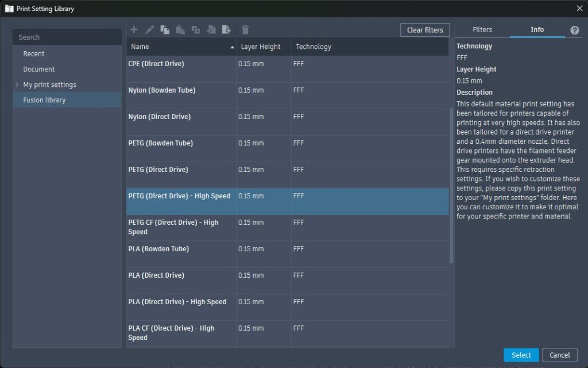Click the import print setting icon

(211, 30)
